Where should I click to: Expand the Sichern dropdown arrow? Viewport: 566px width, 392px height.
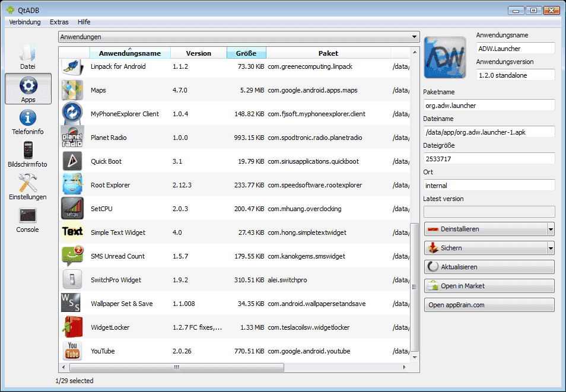tap(551, 248)
